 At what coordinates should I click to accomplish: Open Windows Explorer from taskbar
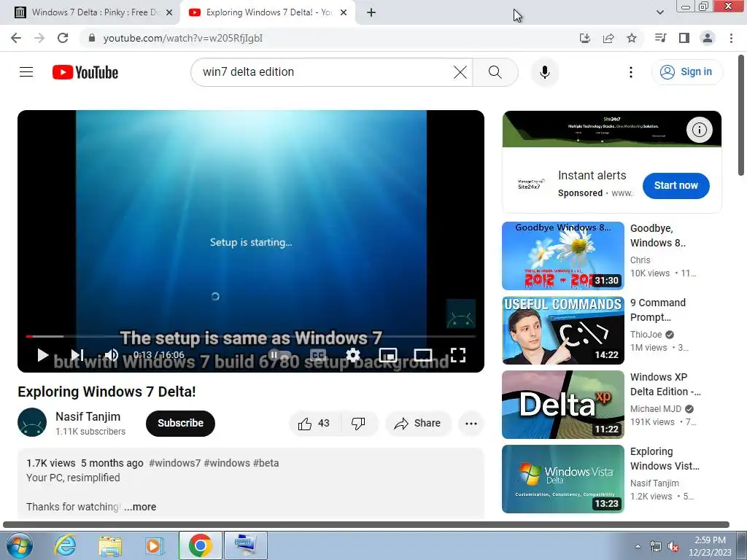110,545
